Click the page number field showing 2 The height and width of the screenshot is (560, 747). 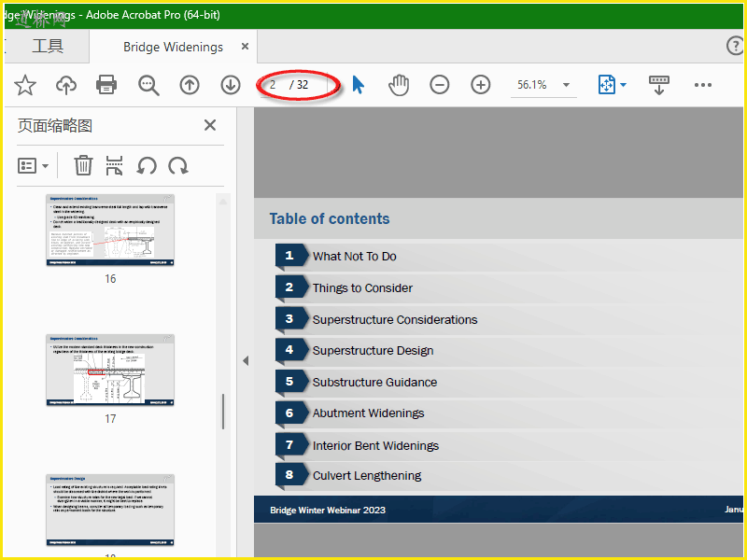point(273,85)
